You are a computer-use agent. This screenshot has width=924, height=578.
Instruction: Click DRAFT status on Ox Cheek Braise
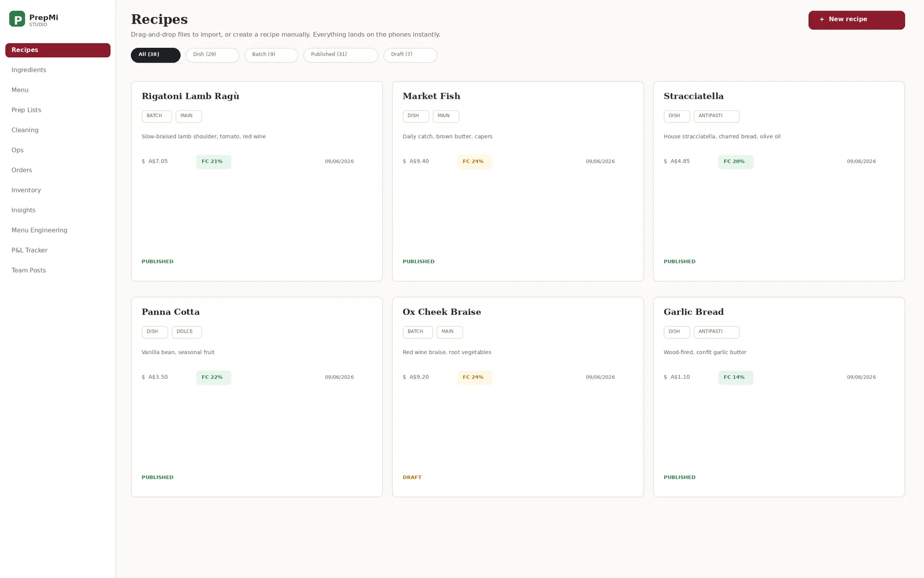pyautogui.click(x=412, y=478)
